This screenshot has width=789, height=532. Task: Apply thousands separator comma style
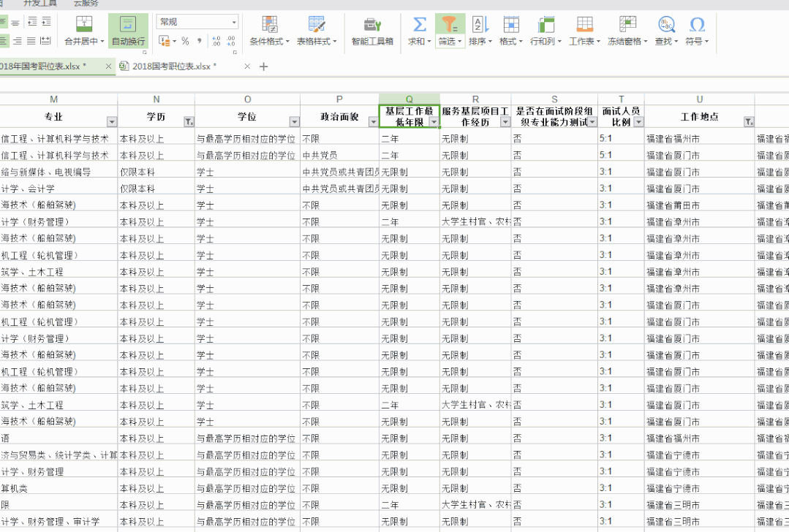pos(200,41)
